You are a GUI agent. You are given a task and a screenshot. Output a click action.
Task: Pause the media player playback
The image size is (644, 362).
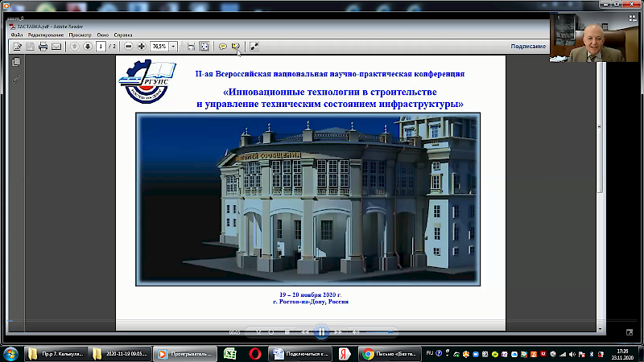[321, 331]
